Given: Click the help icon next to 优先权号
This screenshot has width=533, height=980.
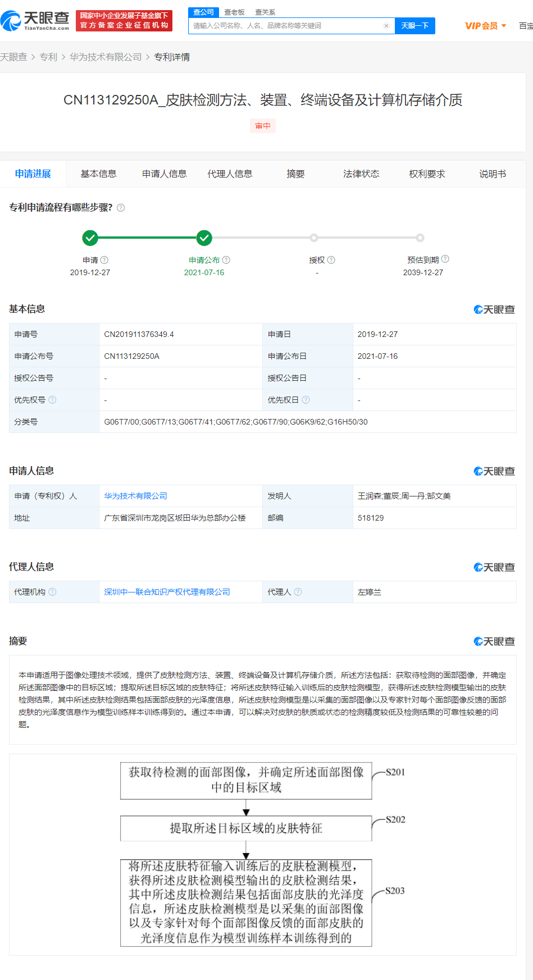Looking at the screenshot, I should [53, 400].
